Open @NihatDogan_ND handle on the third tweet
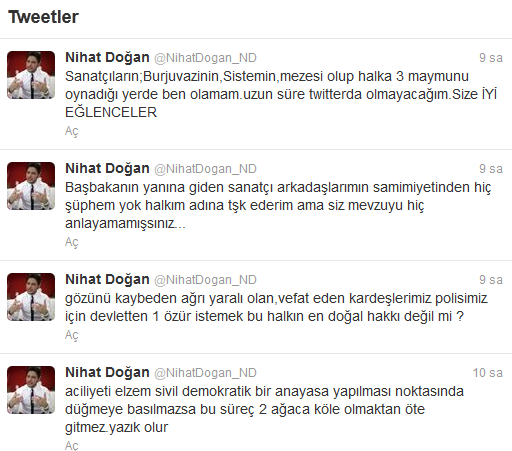This screenshot has width=512, height=451. coord(205,280)
